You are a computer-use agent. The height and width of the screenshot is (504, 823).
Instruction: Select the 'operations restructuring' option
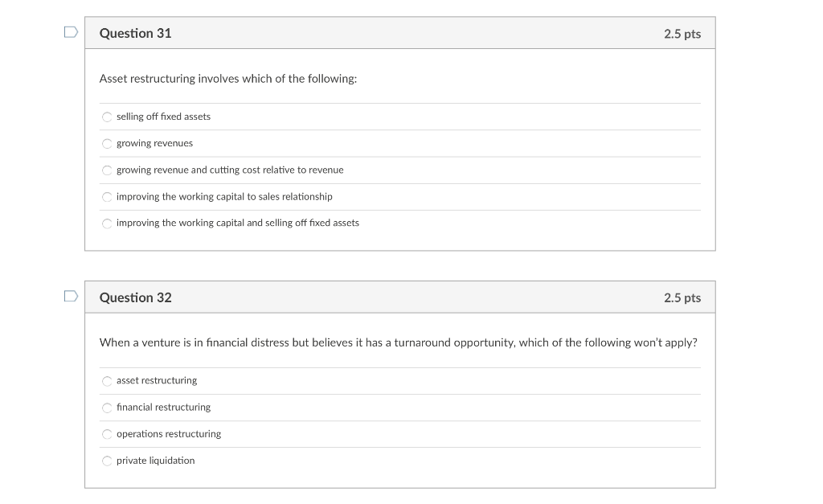pos(107,434)
